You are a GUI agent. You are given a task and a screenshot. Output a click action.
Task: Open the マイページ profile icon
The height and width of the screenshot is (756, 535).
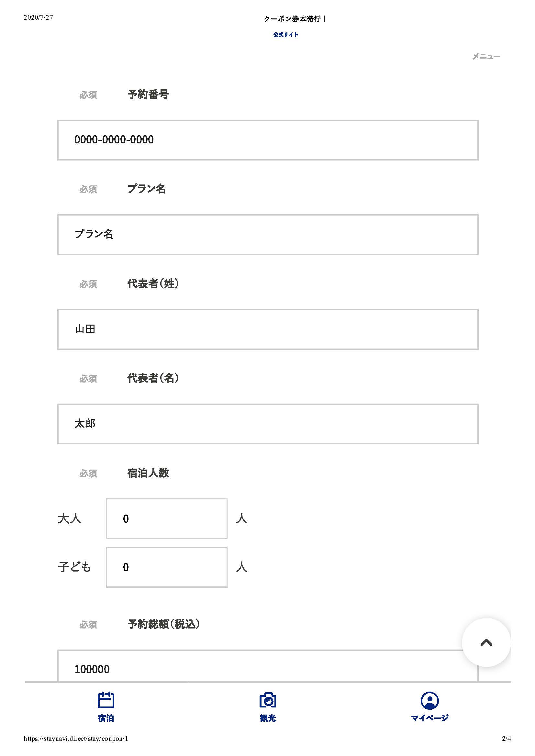point(429,700)
